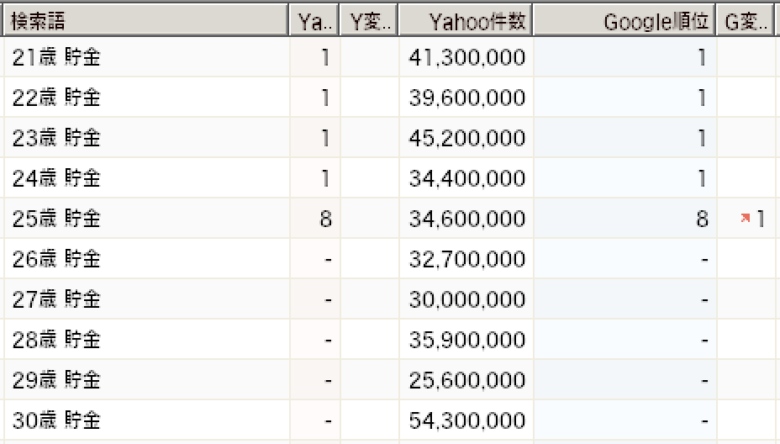Select the 23歳 貯金 keyword row
Viewport: 780px width, 444px height.
(x=390, y=138)
